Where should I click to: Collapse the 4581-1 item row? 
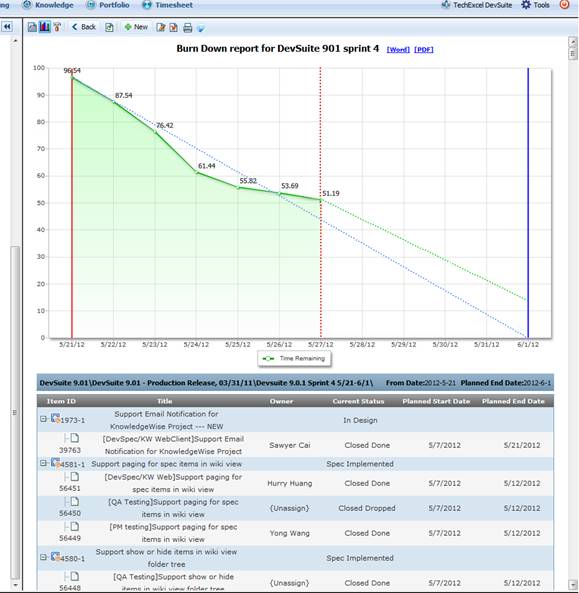pyautogui.click(x=43, y=463)
